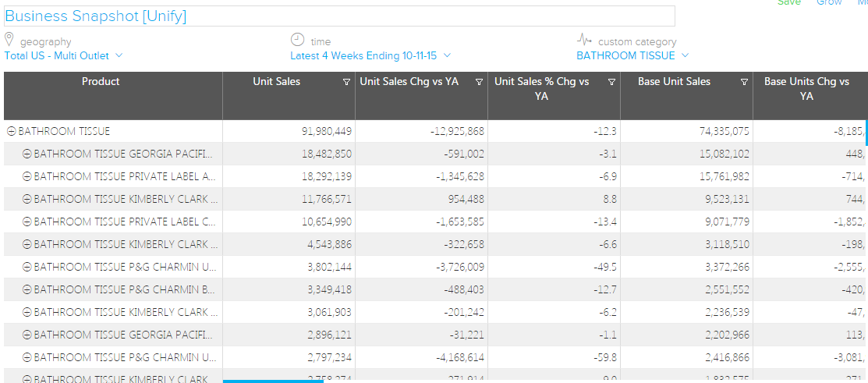Open Latest 4 Weeks Ending 10-11-15 dropdown

coord(370,56)
